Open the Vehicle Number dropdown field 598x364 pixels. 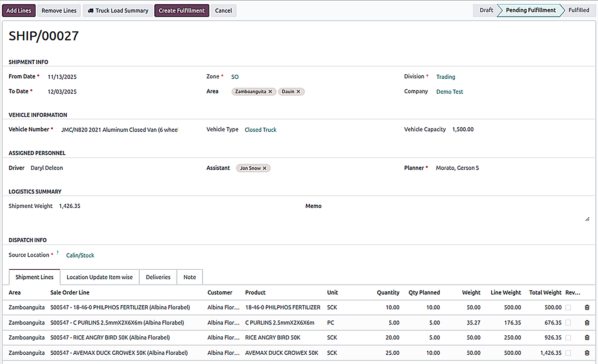(x=120, y=130)
